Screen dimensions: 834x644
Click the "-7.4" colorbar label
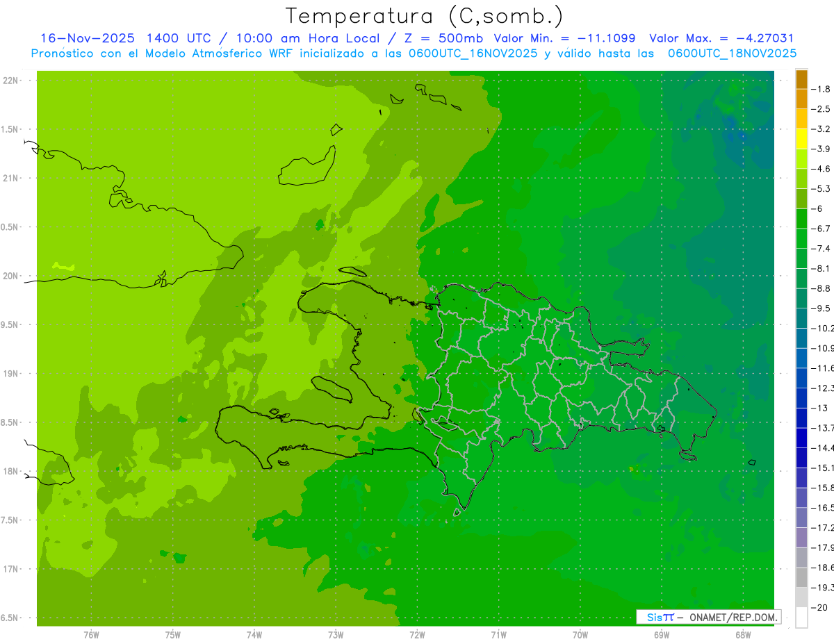[x=821, y=249]
